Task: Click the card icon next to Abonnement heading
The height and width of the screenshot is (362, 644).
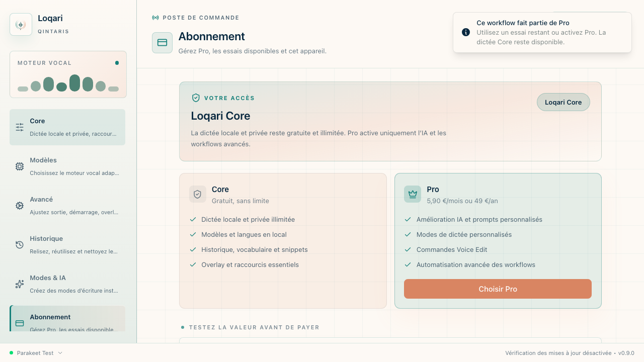Action: click(x=162, y=43)
